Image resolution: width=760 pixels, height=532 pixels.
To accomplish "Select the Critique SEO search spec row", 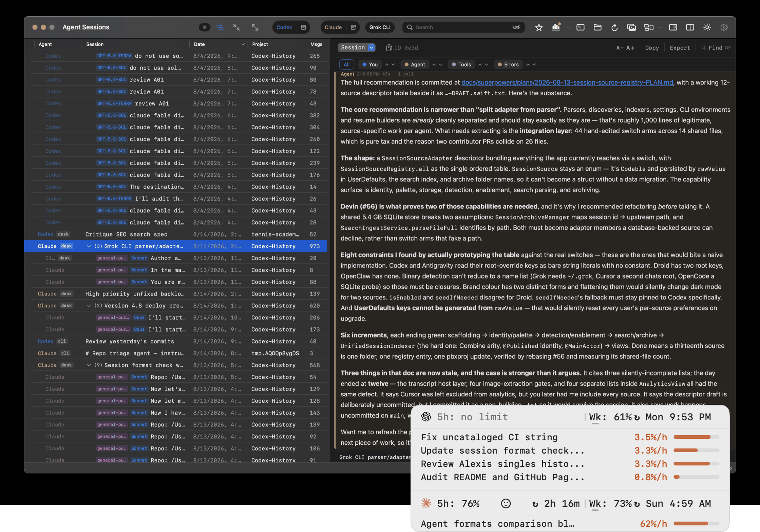I will 175,234.
